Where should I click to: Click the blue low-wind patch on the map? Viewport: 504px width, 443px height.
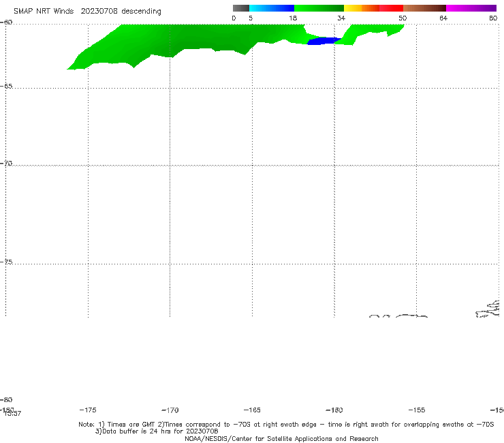click(x=323, y=41)
